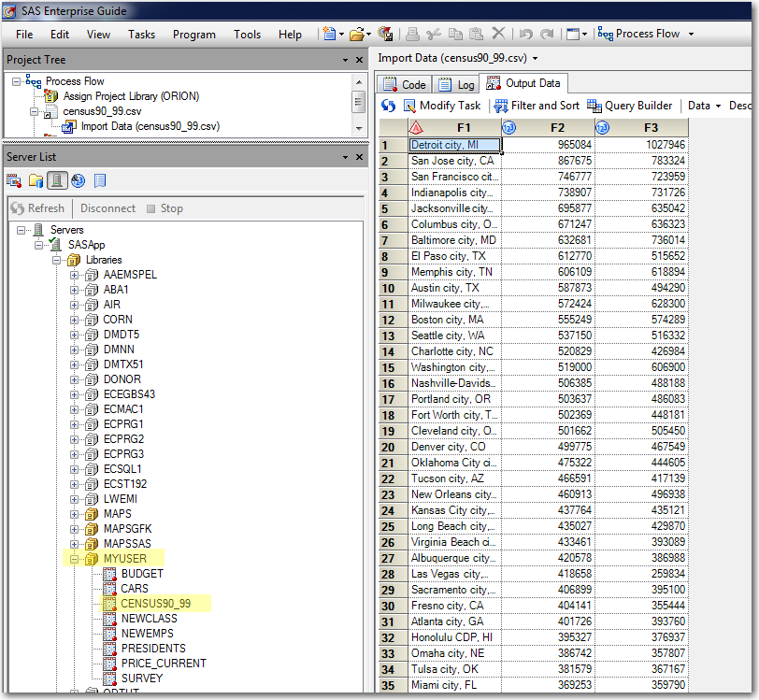The image size is (759, 700).
Task: Open the Query Builder
Action: click(x=630, y=106)
